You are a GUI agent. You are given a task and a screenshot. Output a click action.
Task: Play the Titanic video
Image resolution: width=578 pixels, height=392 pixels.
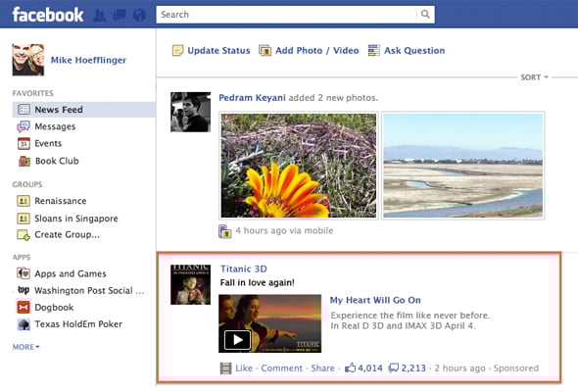click(237, 340)
